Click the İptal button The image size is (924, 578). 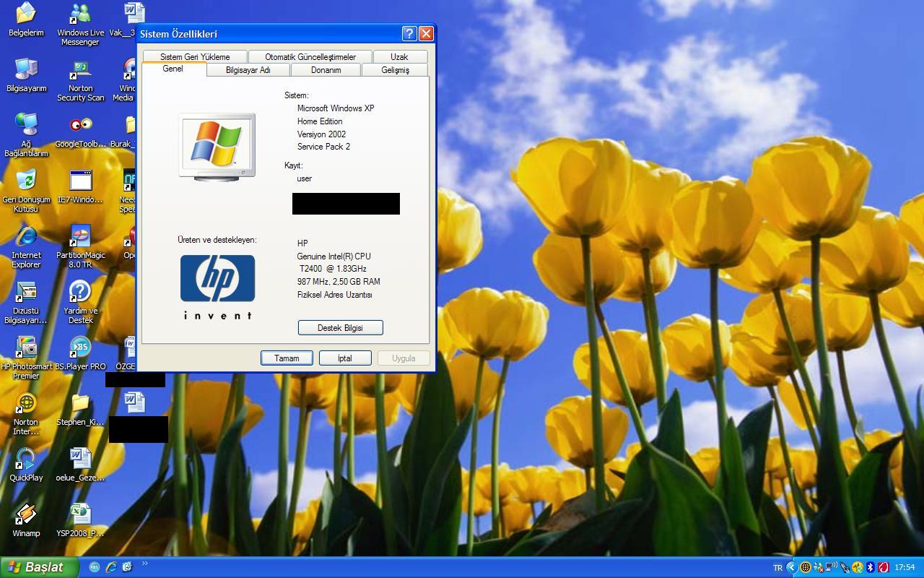[345, 358]
